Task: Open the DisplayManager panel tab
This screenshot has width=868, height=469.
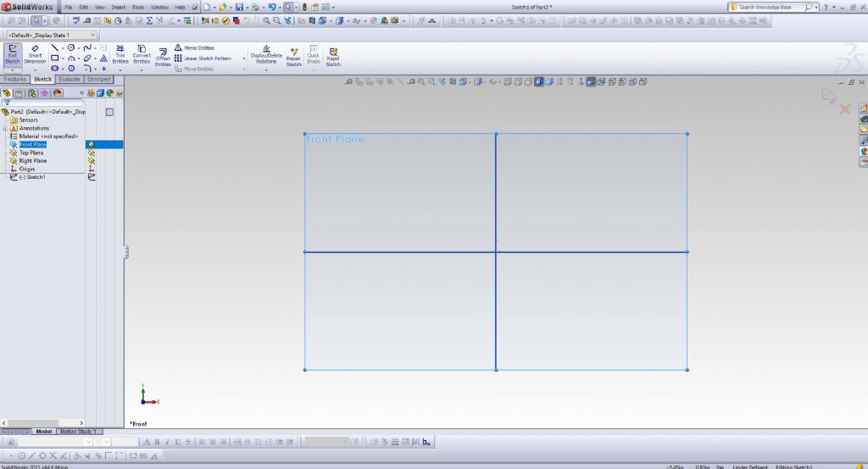Action: [58, 93]
